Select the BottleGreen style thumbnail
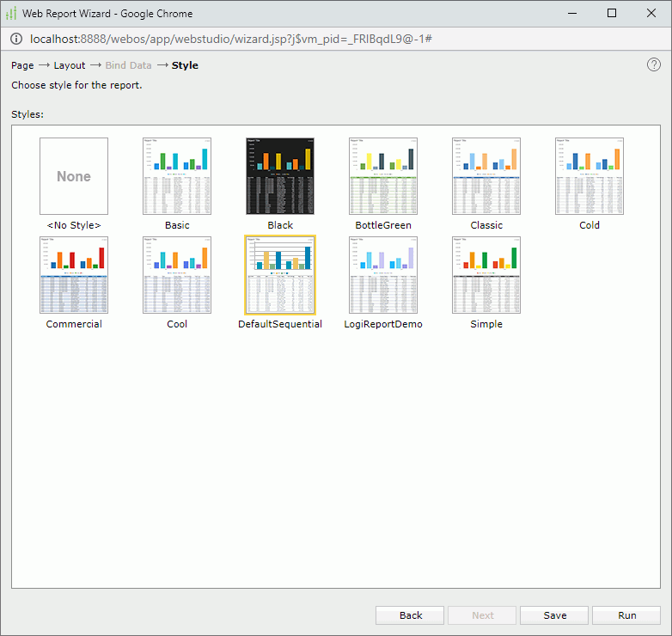 click(383, 176)
